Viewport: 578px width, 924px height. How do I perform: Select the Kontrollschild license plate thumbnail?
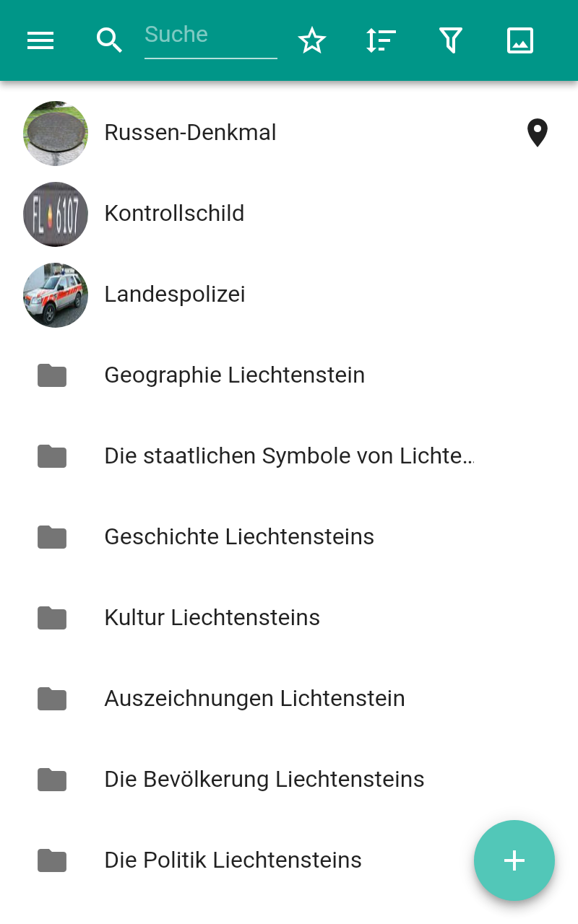[x=56, y=214]
